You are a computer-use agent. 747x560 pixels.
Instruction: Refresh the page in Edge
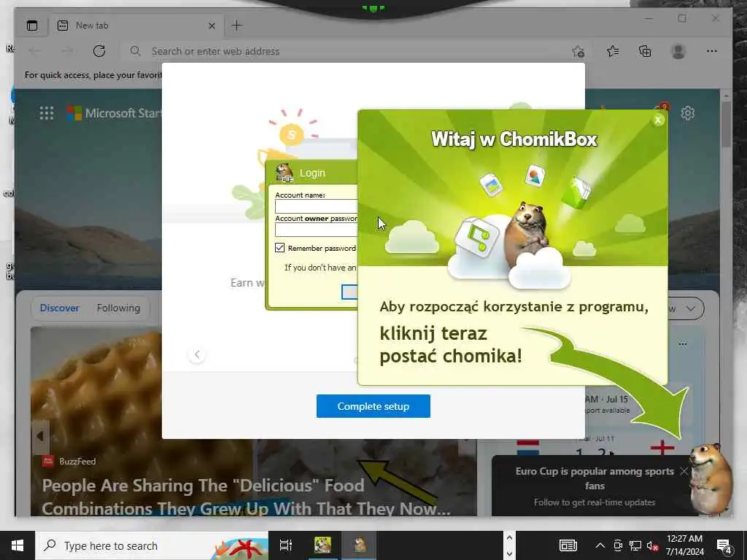[x=99, y=51]
